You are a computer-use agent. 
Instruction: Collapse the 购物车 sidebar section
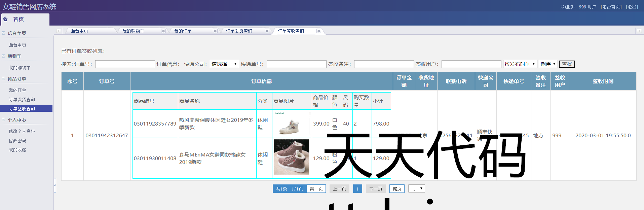[x=4, y=56]
